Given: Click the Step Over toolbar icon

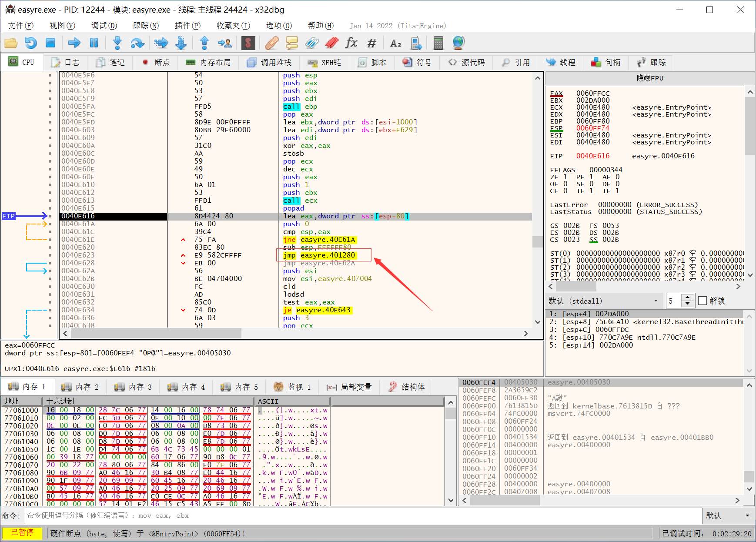Looking at the screenshot, I should (137, 43).
